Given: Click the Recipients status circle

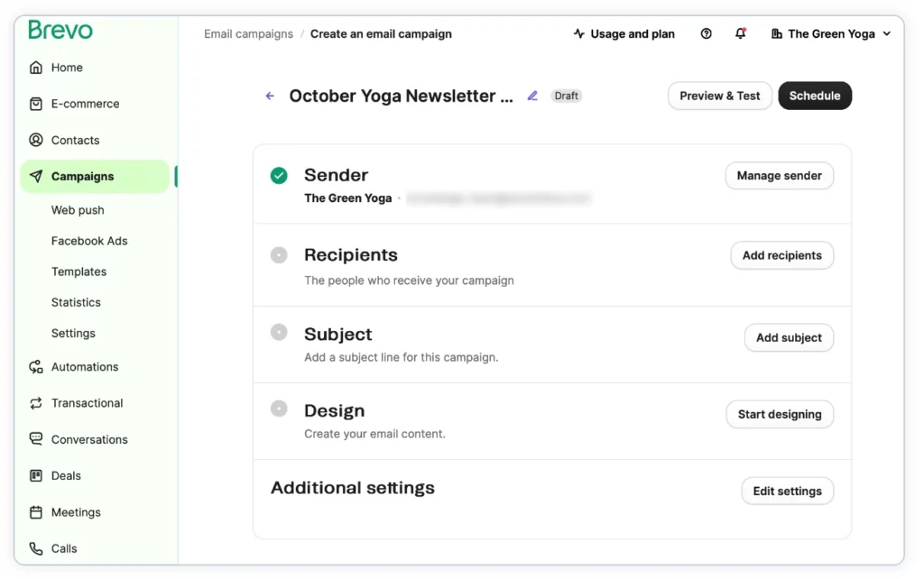Looking at the screenshot, I should click(279, 255).
